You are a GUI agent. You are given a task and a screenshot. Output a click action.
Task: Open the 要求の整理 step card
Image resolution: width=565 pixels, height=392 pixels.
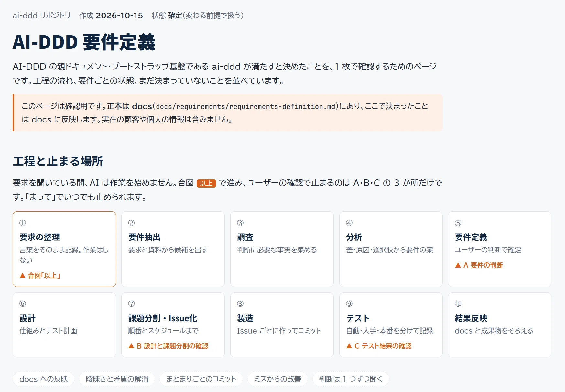64,249
